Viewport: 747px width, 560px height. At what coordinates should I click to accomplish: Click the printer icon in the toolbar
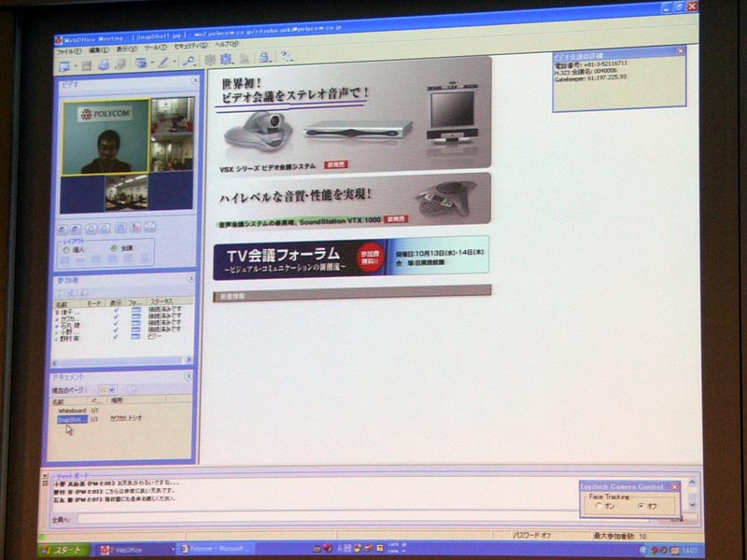pos(104,64)
